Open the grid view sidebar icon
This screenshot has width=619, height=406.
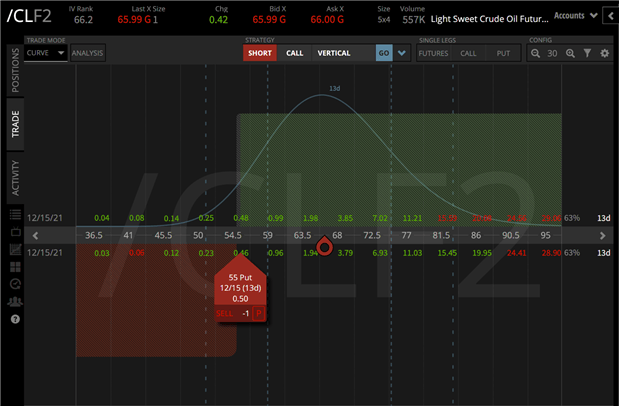pos(15,267)
